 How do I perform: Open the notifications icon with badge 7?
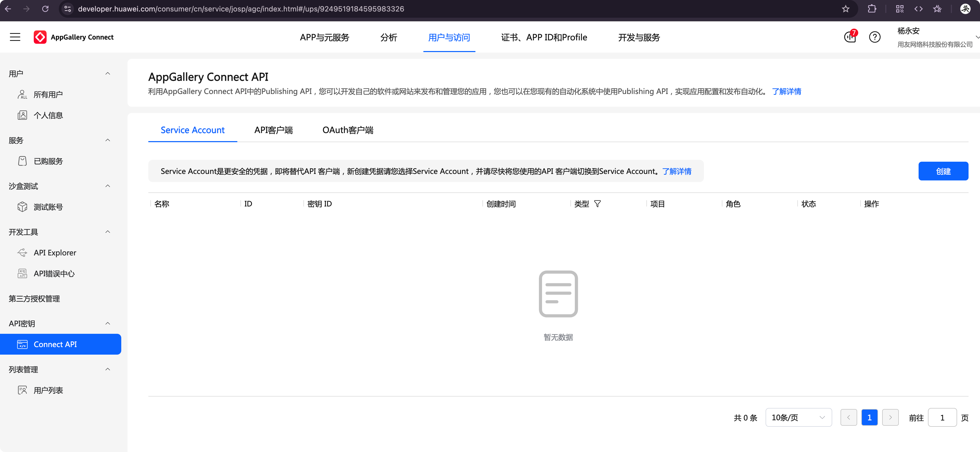[x=850, y=36]
